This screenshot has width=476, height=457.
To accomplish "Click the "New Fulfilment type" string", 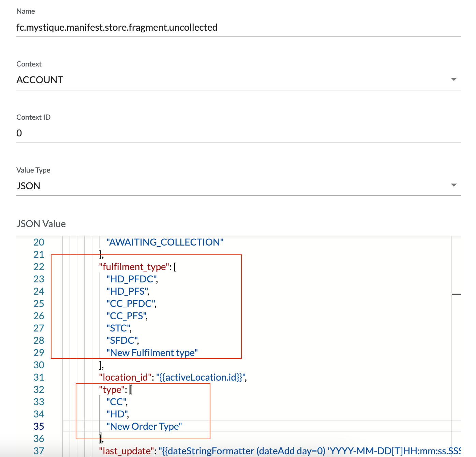I will [x=152, y=353].
